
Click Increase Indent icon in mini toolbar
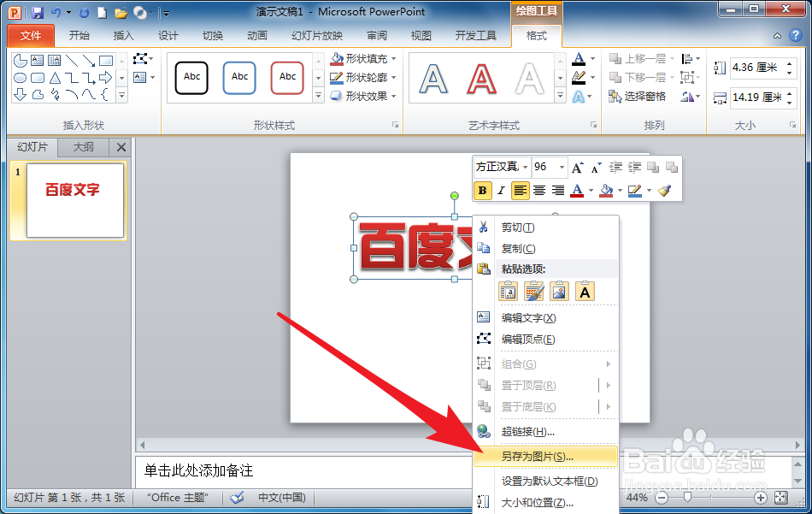coord(634,167)
